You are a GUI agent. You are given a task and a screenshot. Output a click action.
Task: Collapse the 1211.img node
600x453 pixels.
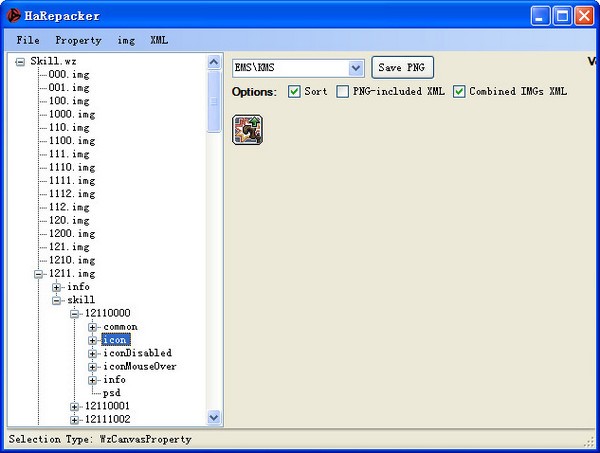[38, 274]
